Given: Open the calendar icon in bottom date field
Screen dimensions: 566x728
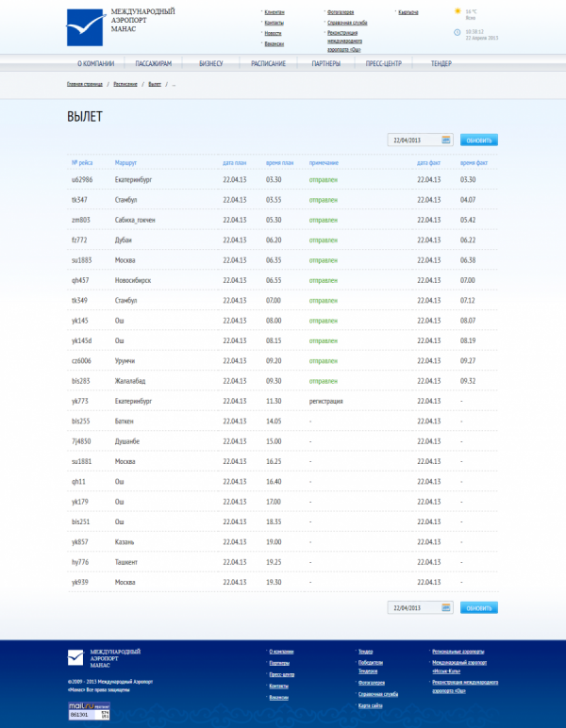Looking at the screenshot, I should [x=446, y=607].
